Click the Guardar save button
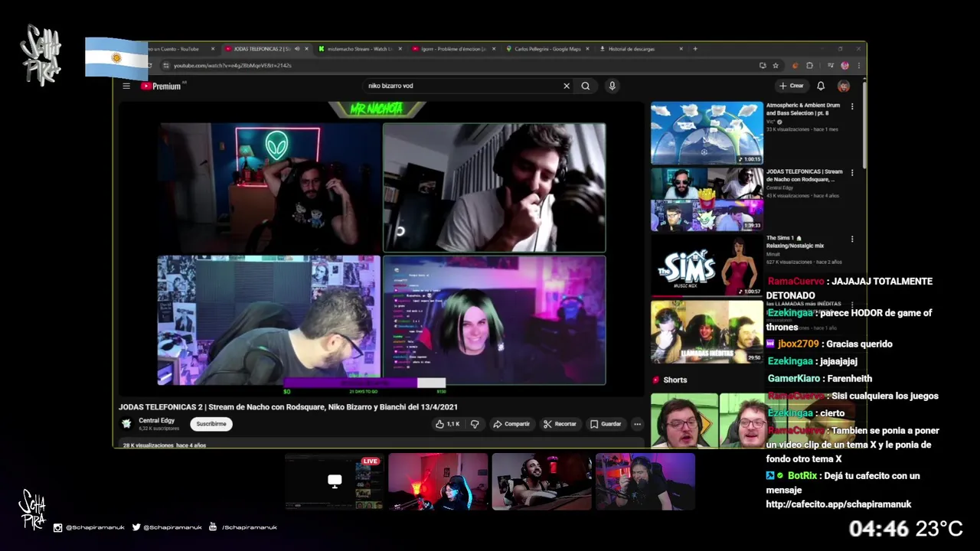 click(606, 424)
